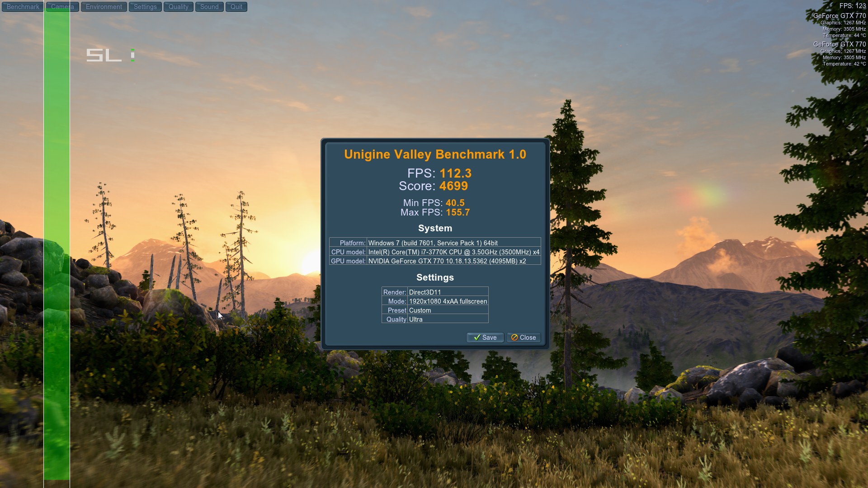Select the Render dropdown Direct3D11
The image size is (868, 488).
(448, 292)
